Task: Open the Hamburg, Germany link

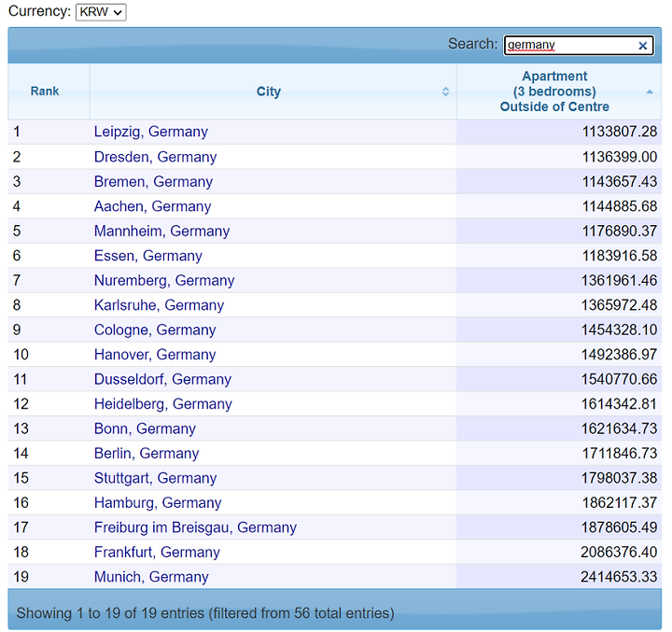Action: [x=158, y=503]
